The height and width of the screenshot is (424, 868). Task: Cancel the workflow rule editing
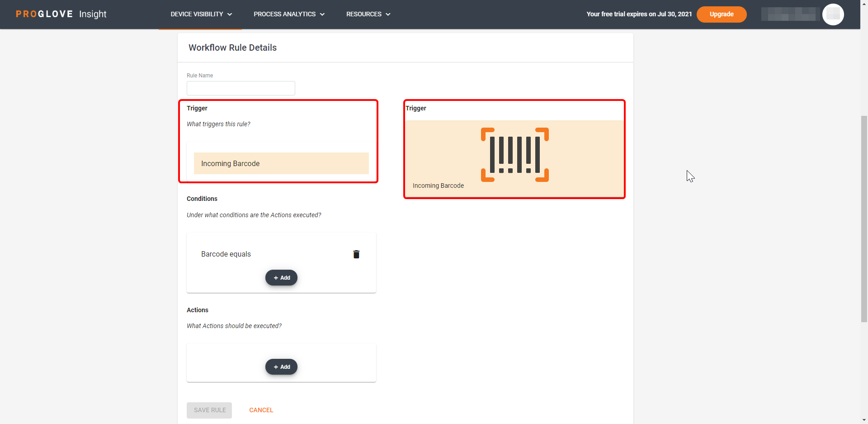pyautogui.click(x=261, y=410)
